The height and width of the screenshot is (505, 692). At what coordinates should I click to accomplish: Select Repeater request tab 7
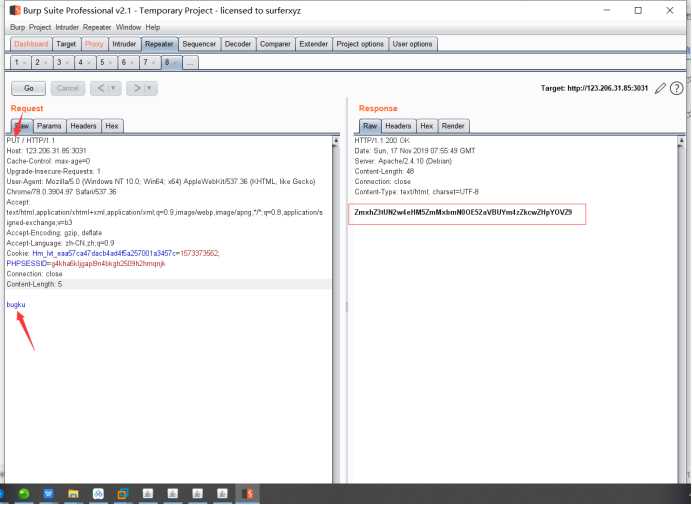click(150, 63)
